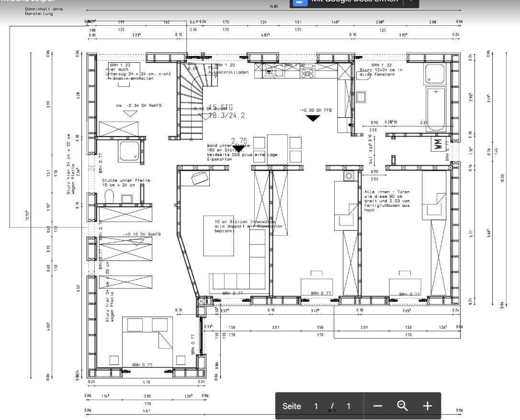The height and width of the screenshot is (420, 520).
Task: Expand the dropdown arrow beside Google Docs button
Action: point(411,1)
